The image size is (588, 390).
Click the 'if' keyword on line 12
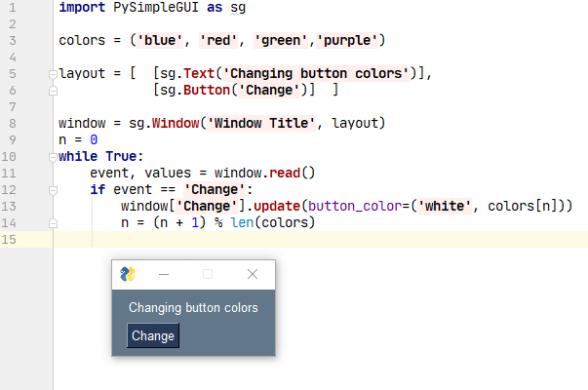(x=98, y=189)
